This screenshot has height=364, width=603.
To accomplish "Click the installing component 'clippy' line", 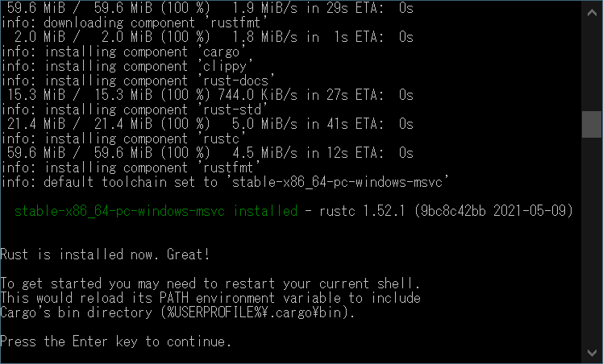I will [x=127, y=66].
